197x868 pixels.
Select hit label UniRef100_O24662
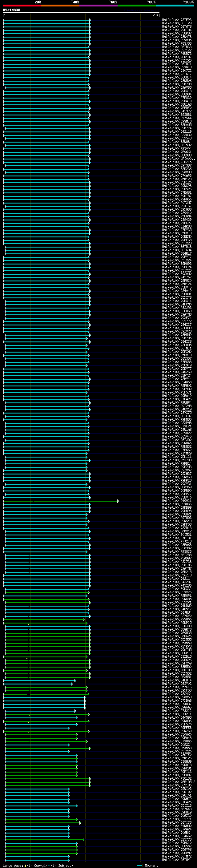177,836
